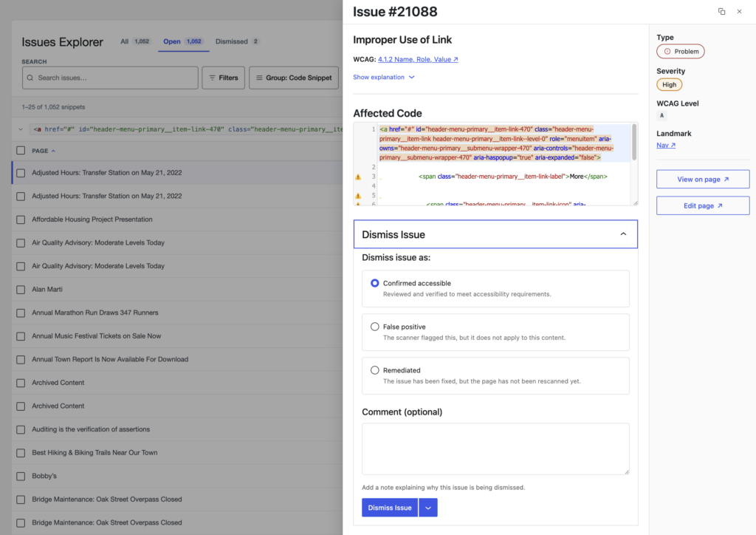Check Annual Marathon Run Draws 347 Runners checkbox
Screen dimensions: 756x535
click(x=21, y=313)
